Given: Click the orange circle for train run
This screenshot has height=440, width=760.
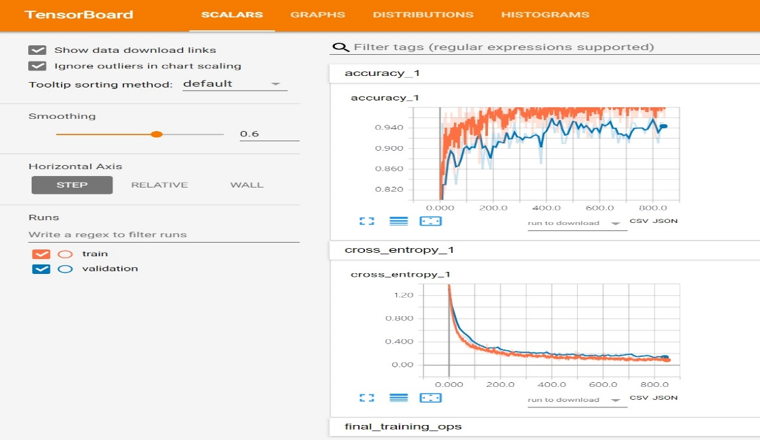Looking at the screenshot, I should point(66,254).
